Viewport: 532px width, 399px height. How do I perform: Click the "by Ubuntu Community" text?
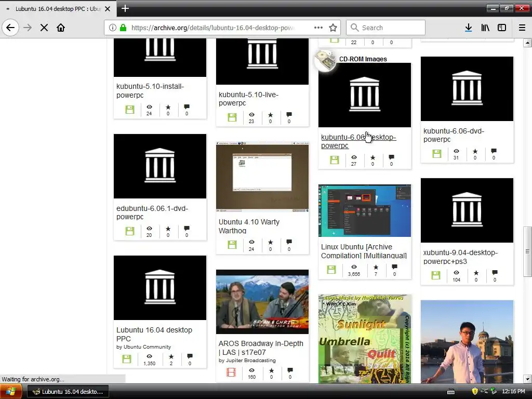pyautogui.click(x=143, y=347)
